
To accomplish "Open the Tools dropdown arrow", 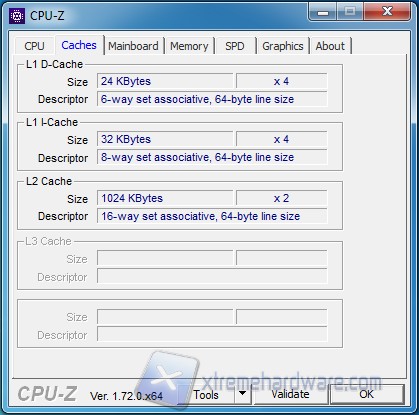I will click(243, 394).
